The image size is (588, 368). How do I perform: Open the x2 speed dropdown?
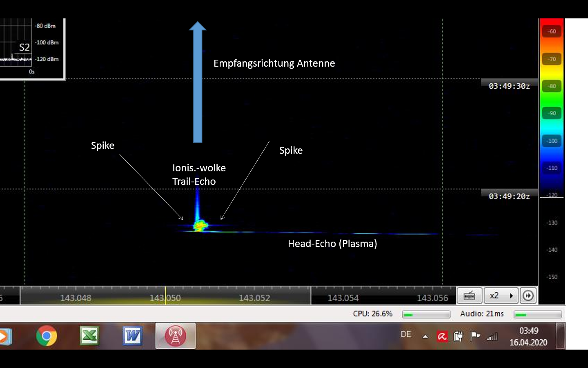[501, 295]
